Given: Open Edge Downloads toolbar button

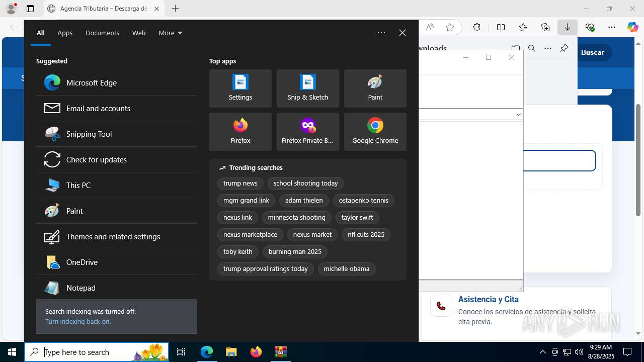Looking at the screenshot, I should [568, 27].
